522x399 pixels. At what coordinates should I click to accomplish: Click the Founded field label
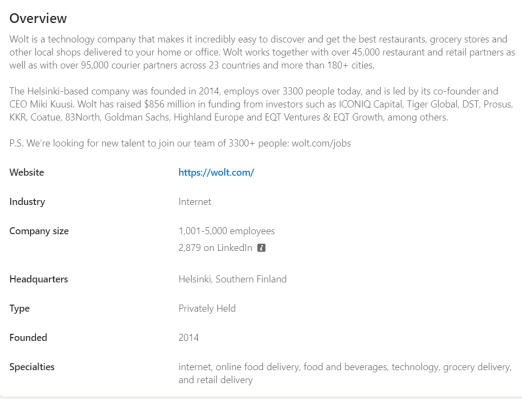(x=28, y=337)
